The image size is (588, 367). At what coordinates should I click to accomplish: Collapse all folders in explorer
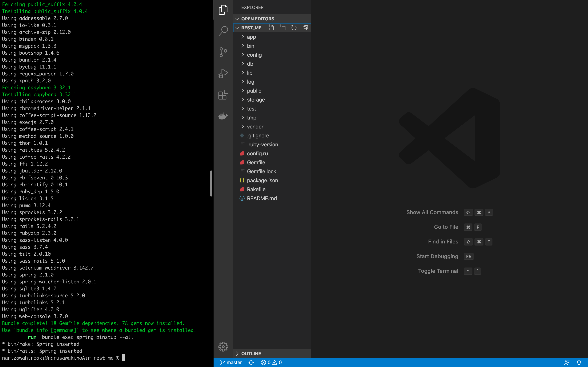(x=305, y=28)
